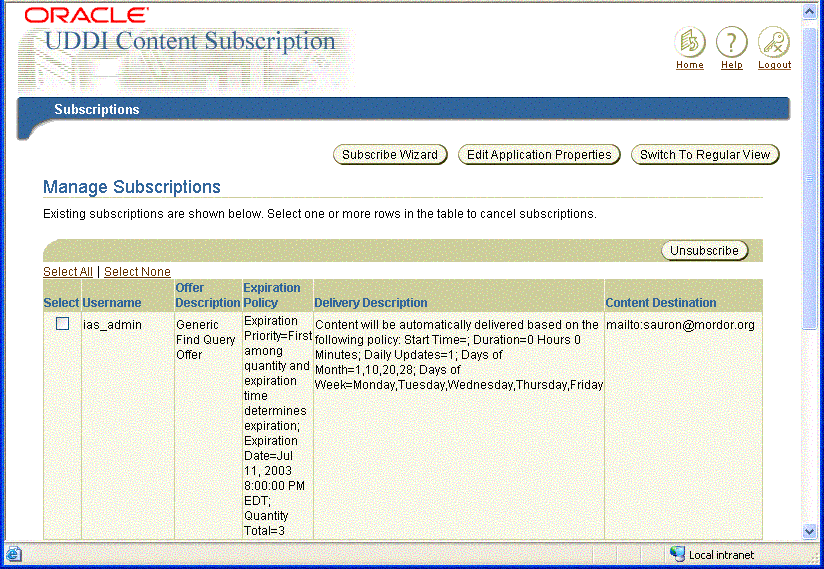
Task: Click the Oracle logo
Action: [x=86, y=15]
